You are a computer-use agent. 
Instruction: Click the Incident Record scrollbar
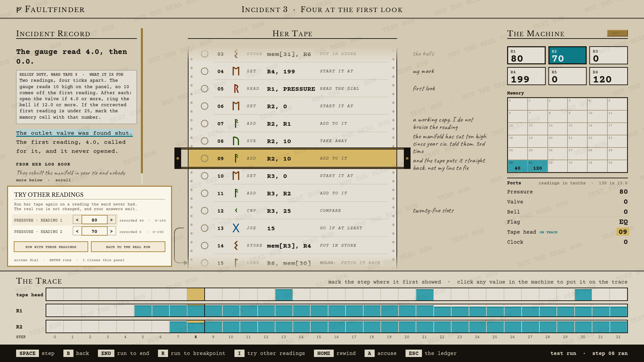pos(142,106)
